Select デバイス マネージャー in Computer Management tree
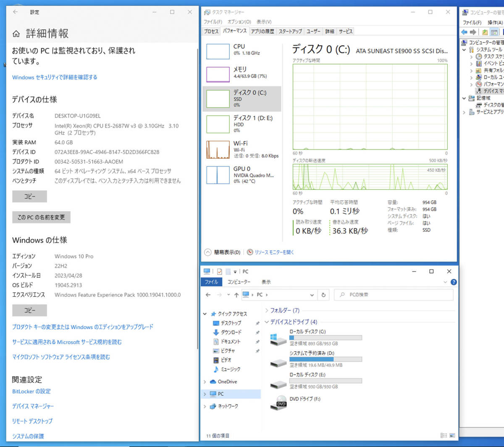The image size is (504, 447). 490,91
